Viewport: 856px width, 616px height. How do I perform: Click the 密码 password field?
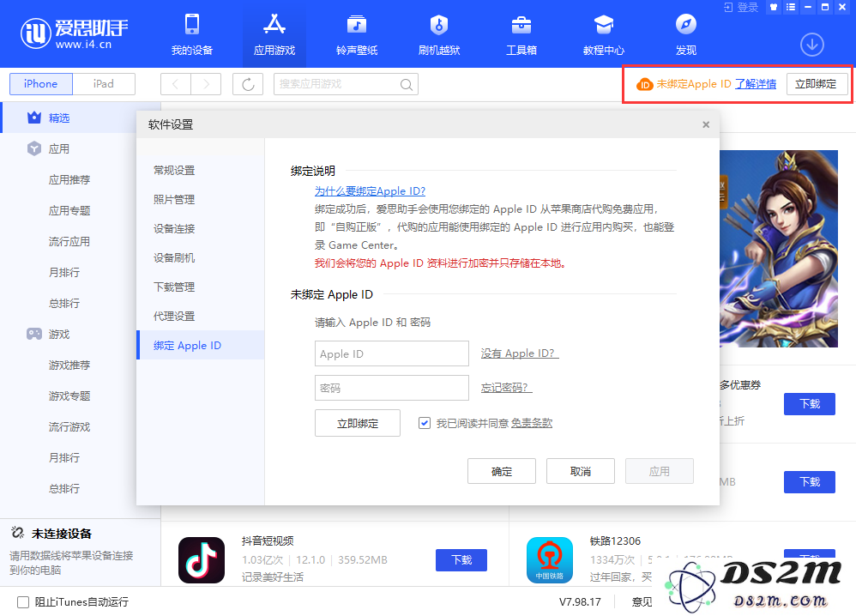tap(391, 388)
